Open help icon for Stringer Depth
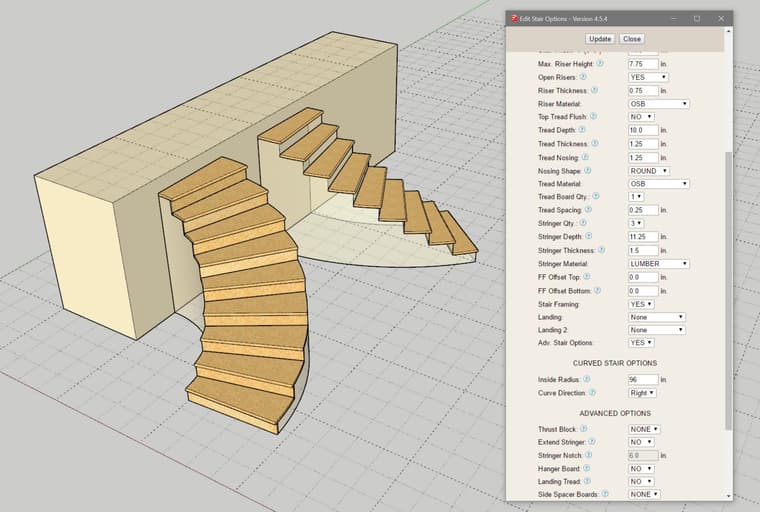 [x=588, y=236]
